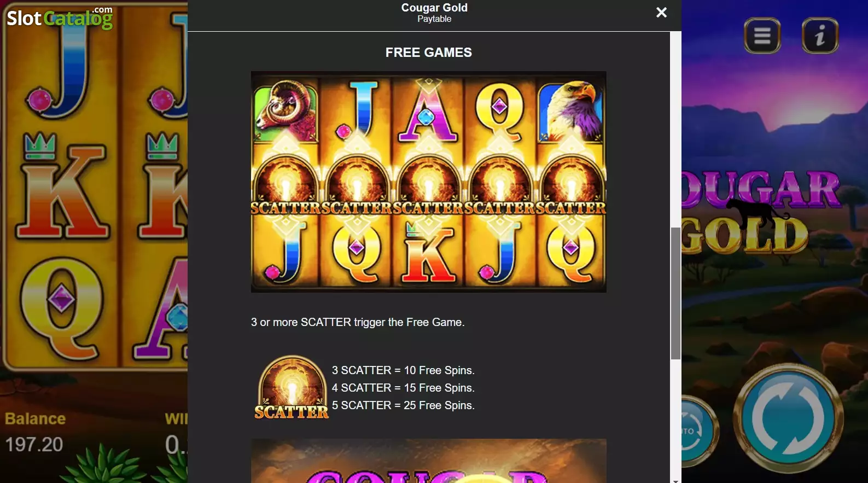Click the purple A symbol in the paytable image
This screenshot has height=483, width=868.
click(x=428, y=111)
